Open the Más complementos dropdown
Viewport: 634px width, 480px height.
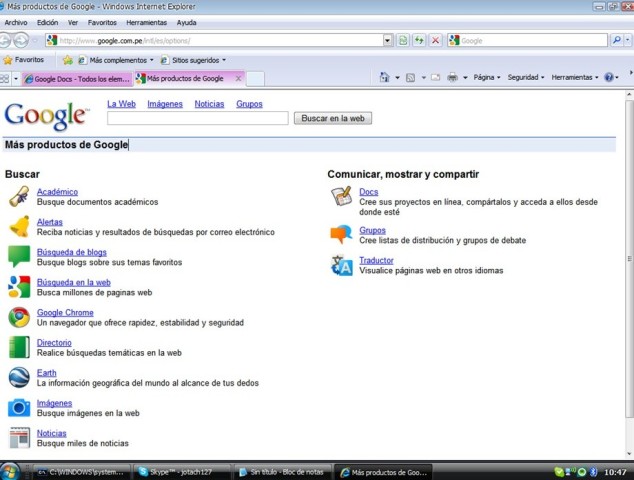click(152, 60)
